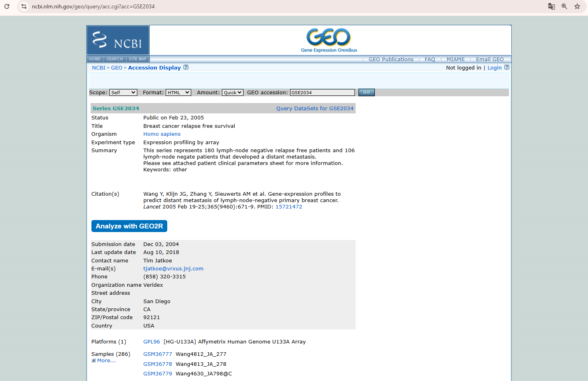Click the translate page icon
This screenshot has width=588, height=381.
(551, 6)
